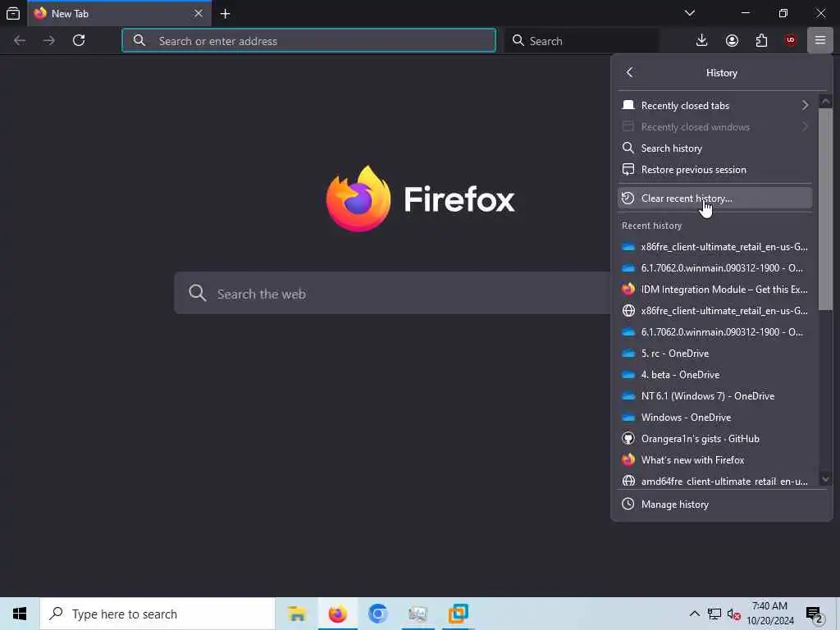
Task: Open first 6.1.7062.0.winmain.090312-1900 history entry
Action: pyautogui.click(x=714, y=268)
